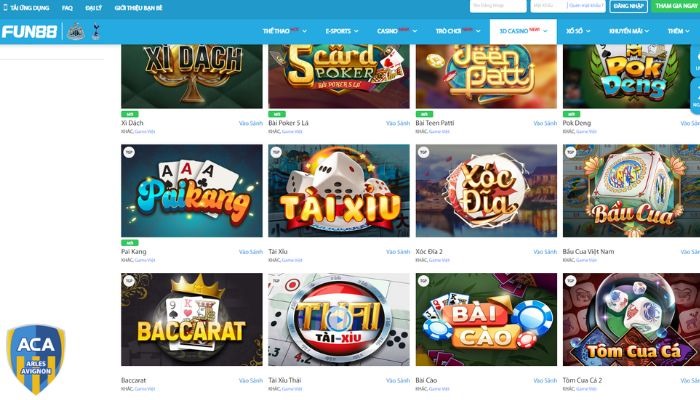
Task: Open the FAQ link
Action: coord(67,8)
